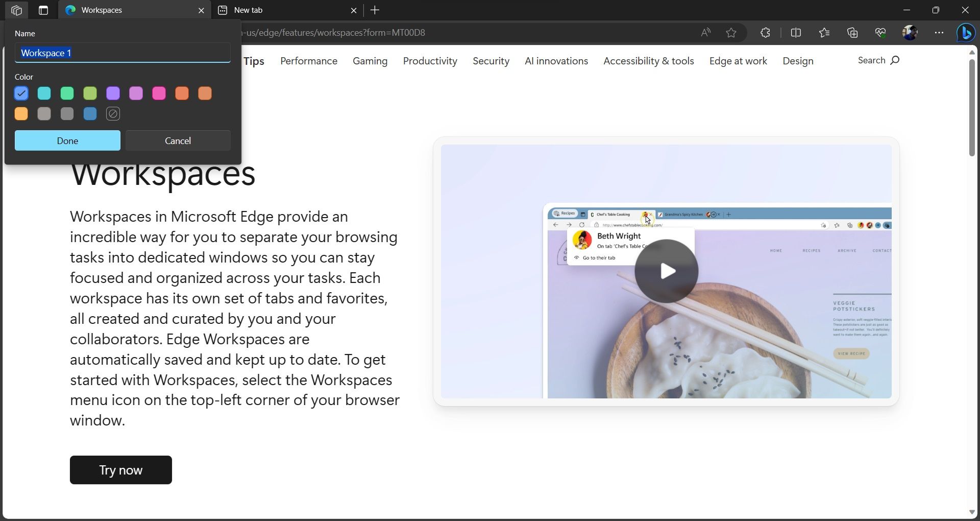Open Settings and more menu
Image resolution: width=980 pixels, height=521 pixels.
click(x=939, y=33)
